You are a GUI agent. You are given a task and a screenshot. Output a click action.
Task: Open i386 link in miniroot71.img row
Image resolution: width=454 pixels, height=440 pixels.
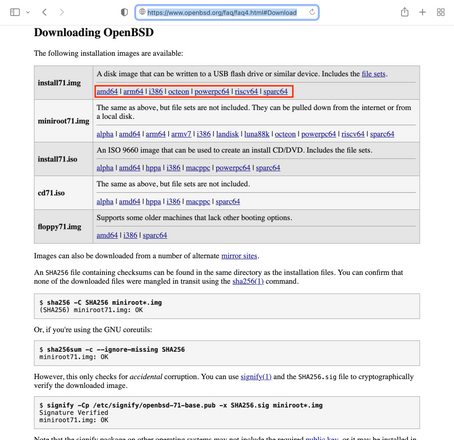(x=204, y=134)
